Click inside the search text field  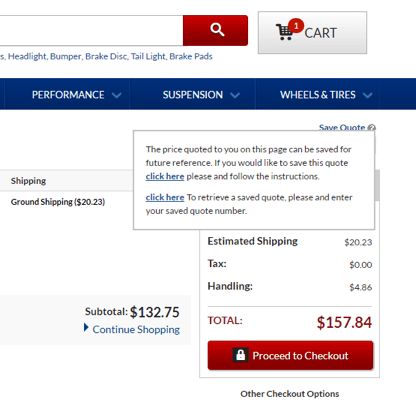pyautogui.click(x=91, y=30)
